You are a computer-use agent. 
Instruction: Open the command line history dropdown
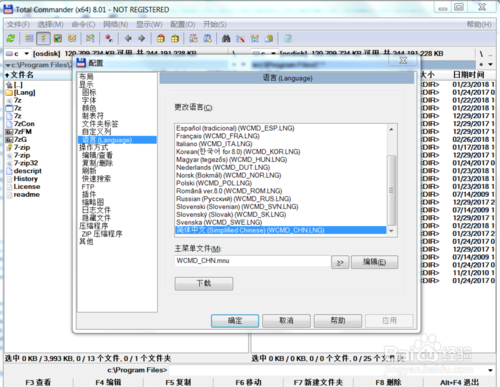click(x=490, y=370)
